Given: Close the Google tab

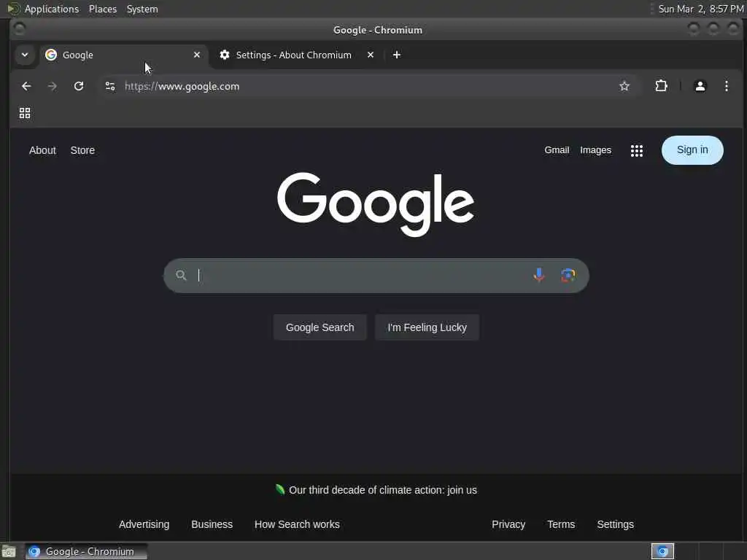Looking at the screenshot, I should tap(197, 55).
